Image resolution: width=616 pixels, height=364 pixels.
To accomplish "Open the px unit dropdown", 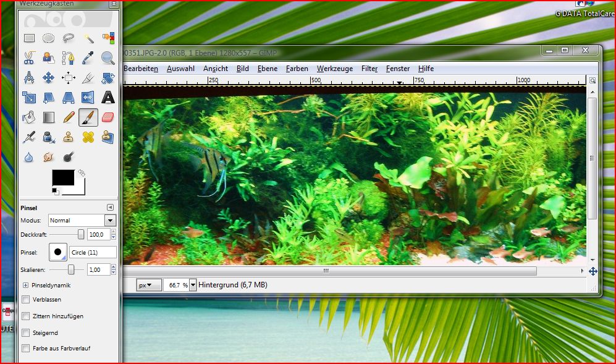I will (149, 285).
